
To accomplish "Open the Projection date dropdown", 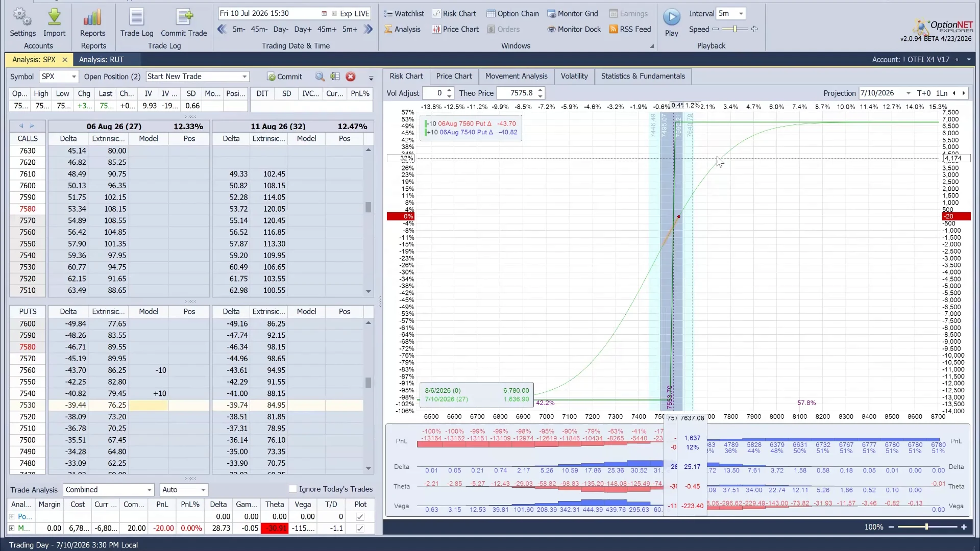I will [908, 93].
